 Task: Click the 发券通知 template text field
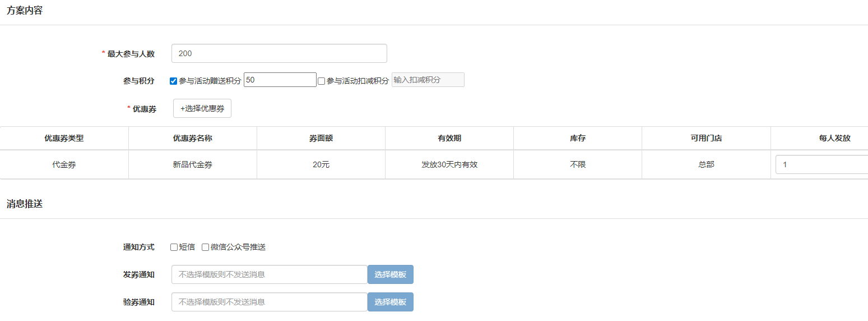click(x=269, y=274)
